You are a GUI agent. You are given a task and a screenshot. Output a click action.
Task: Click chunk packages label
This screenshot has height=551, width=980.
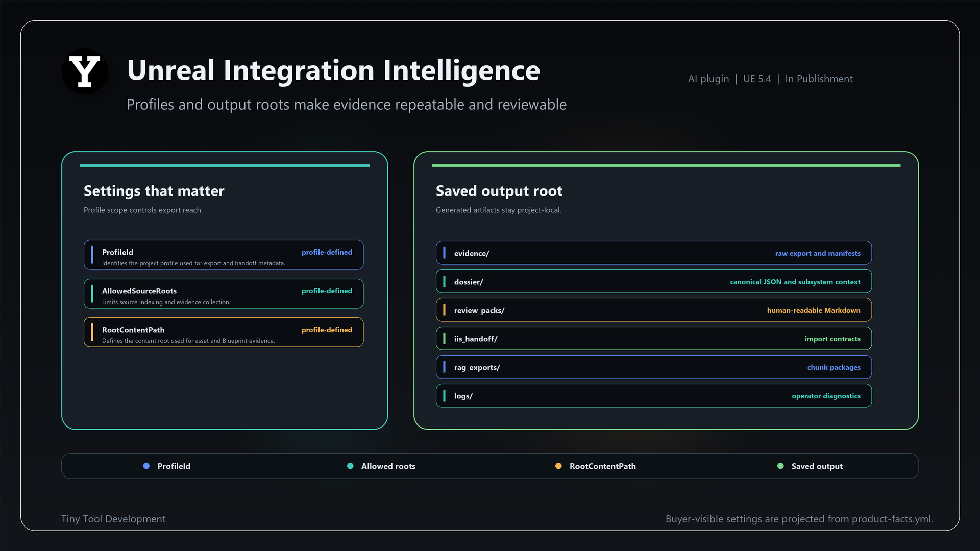(x=834, y=367)
